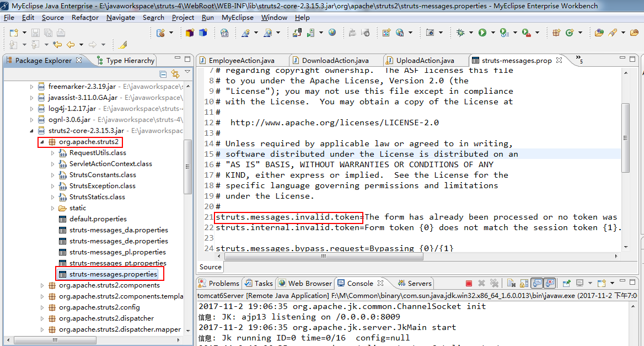This screenshot has width=644, height=346.
Task: Click the Search flashlight icon
Action: [x=613, y=33]
